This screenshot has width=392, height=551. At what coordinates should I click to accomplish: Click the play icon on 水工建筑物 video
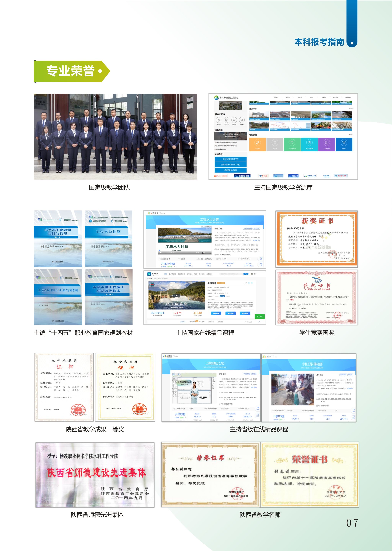[177, 295]
